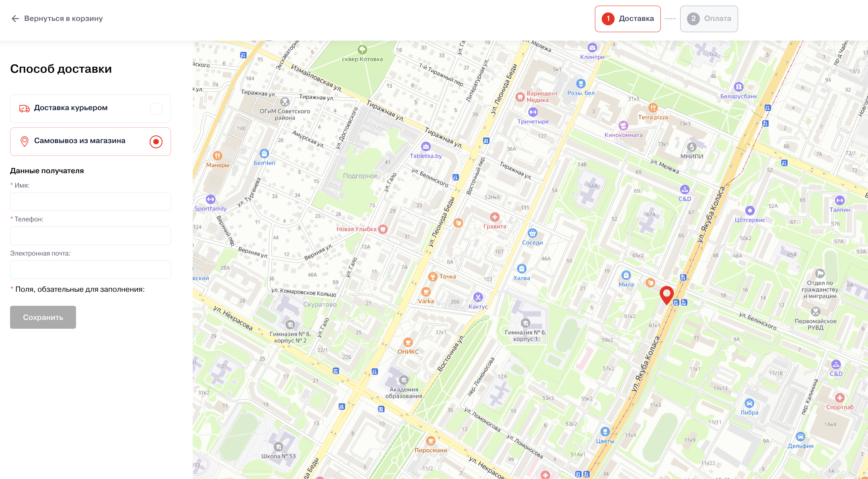
Task: Click the back arrow to return to cart
Action: tap(15, 18)
